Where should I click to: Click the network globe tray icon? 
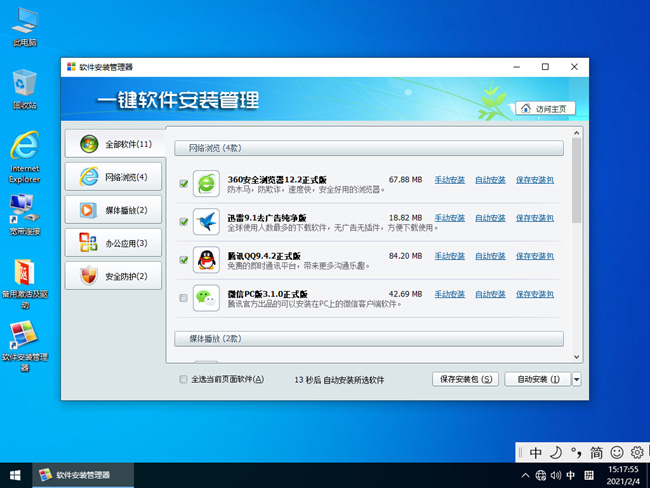point(541,475)
